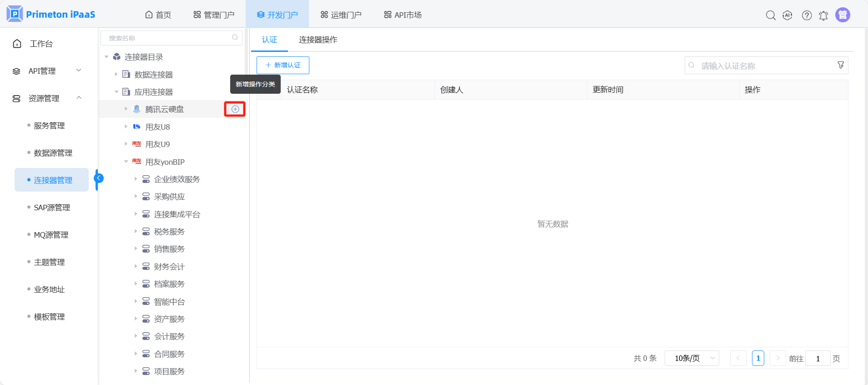Collapse the sidebar with the blue arrow handle
868x385 pixels.
tap(99, 178)
